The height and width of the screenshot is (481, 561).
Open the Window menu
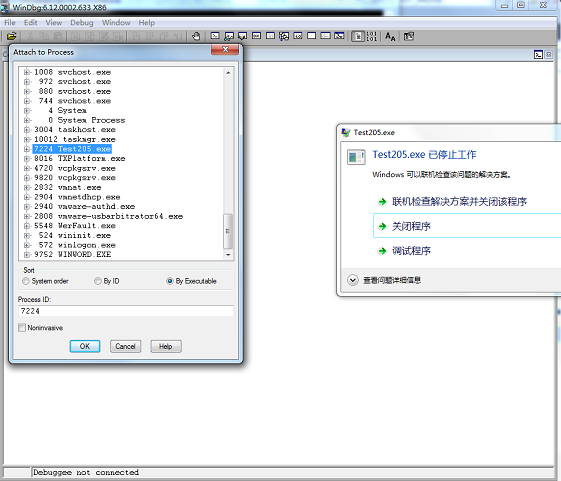click(116, 23)
